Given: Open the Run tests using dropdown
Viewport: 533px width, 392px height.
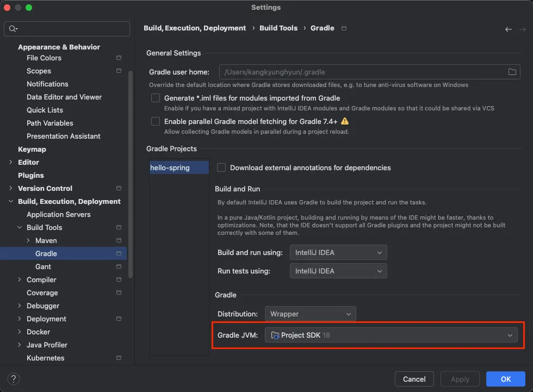Looking at the screenshot, I should tap(338, 271).
